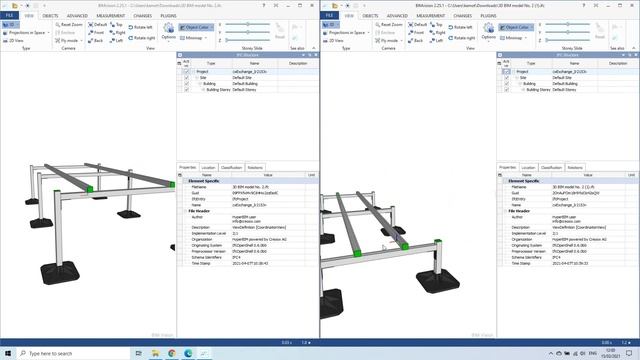Toggle Building Storey checkbox in left window
This screenshot has height=360, width=640.
click(187, 89)
